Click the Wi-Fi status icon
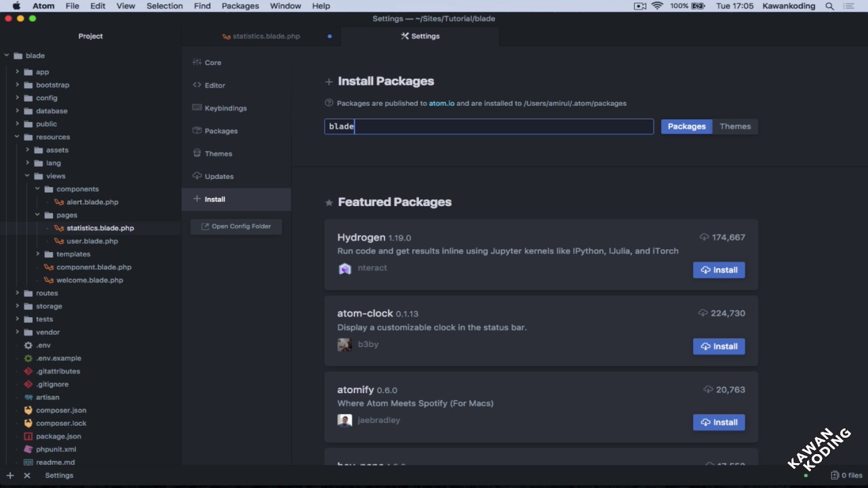 [657, 6]
